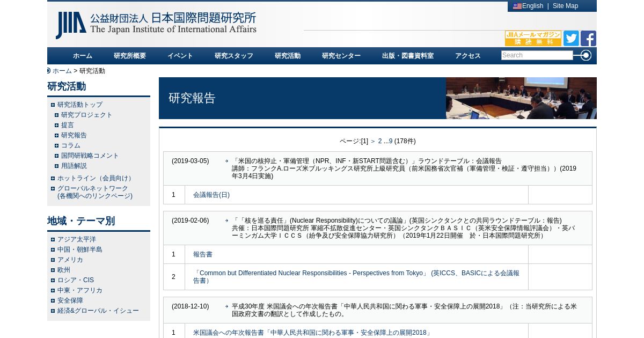Viewport: 644px width, 338px height.
Task: Submit search with the round search icon
Action: click(586, 55)
